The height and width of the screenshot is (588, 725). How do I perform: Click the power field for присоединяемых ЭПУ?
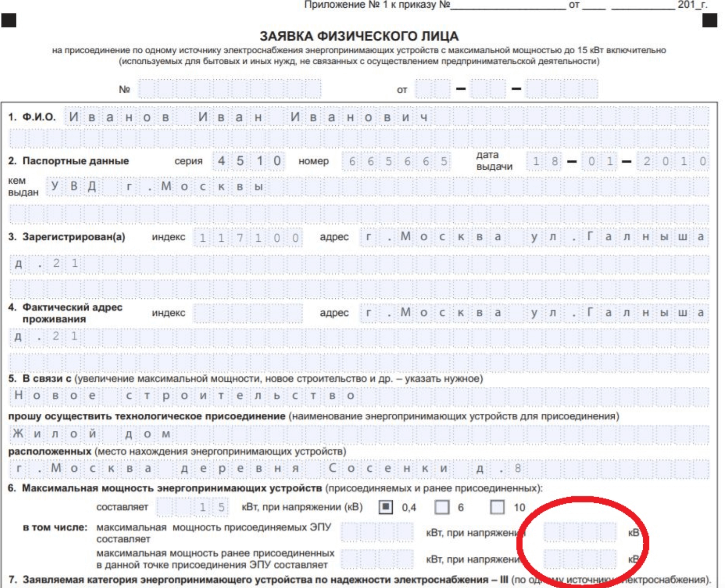[x=377, y=533]
